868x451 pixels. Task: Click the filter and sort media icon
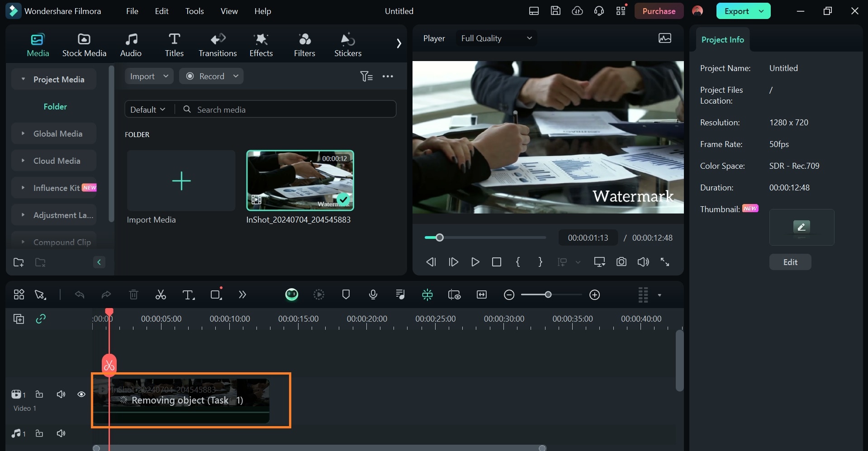tap(366, 76)
